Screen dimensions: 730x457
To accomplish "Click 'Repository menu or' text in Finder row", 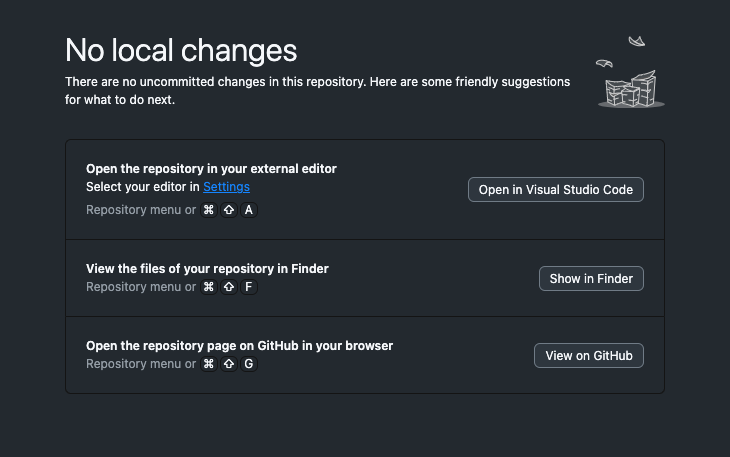I will (140, 287).
